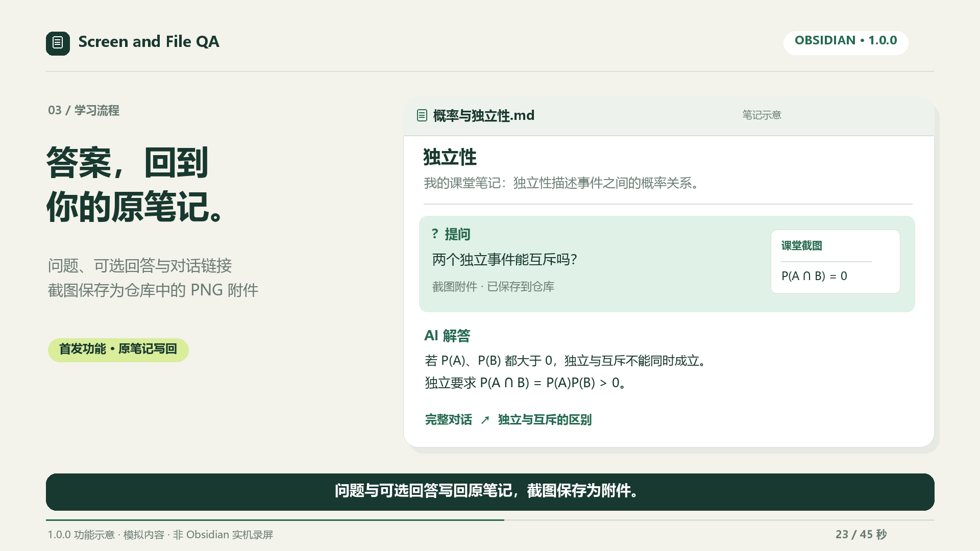Click the formula P(A ∩ B) = 0 in screenshot card
This screenshot has height=551, width=980.
click(x=814, y=276)
